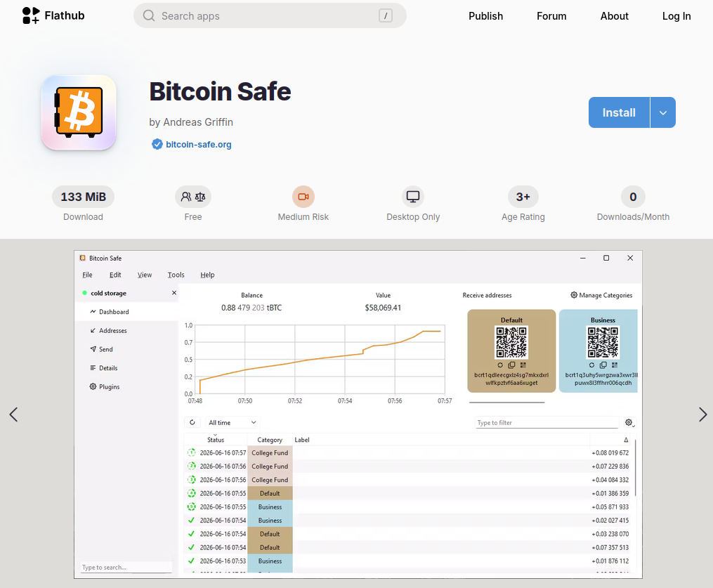This screenshot has width=713, height=588.
Task: Open the Install options dropdown arrow
Action: [663, 112]
